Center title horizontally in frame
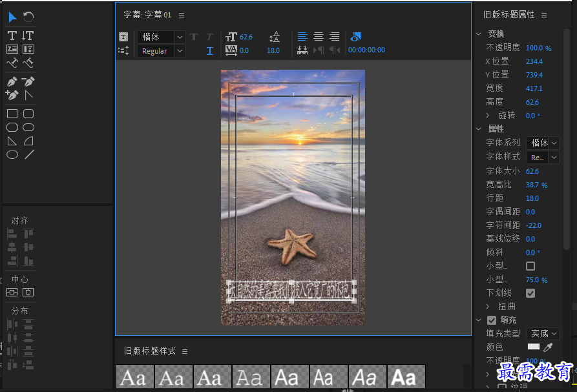577x392 pixels. pos(28,293)
